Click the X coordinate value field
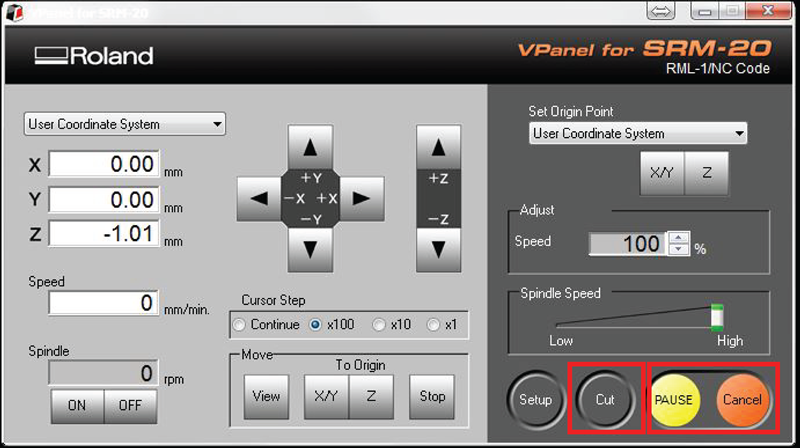This screenshot has height=448, width=800. (104, 164)
